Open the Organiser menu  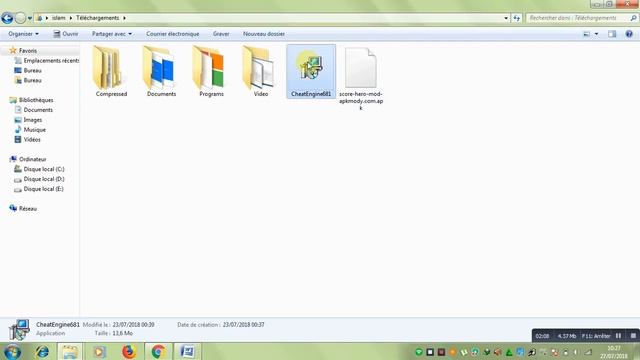pos(23,34)
